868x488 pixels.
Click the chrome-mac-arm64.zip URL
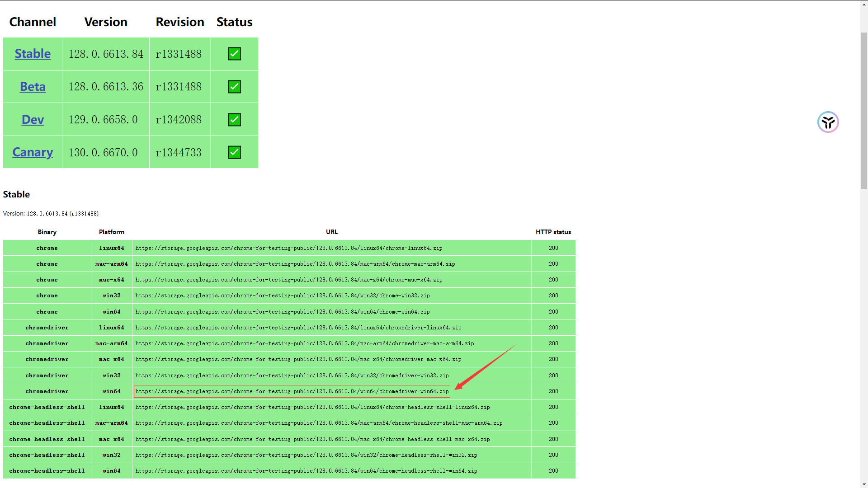tap(295, 264)
